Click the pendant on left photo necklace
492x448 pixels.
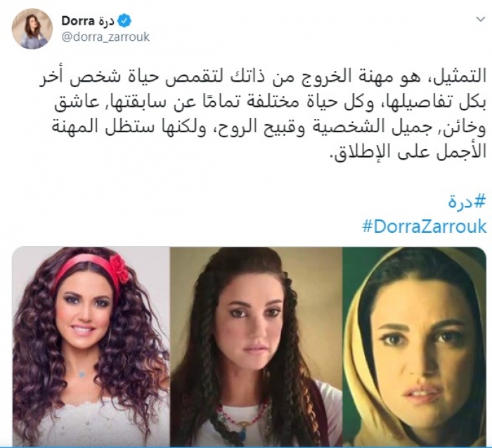pyautogui.click(x=82, y=375)
